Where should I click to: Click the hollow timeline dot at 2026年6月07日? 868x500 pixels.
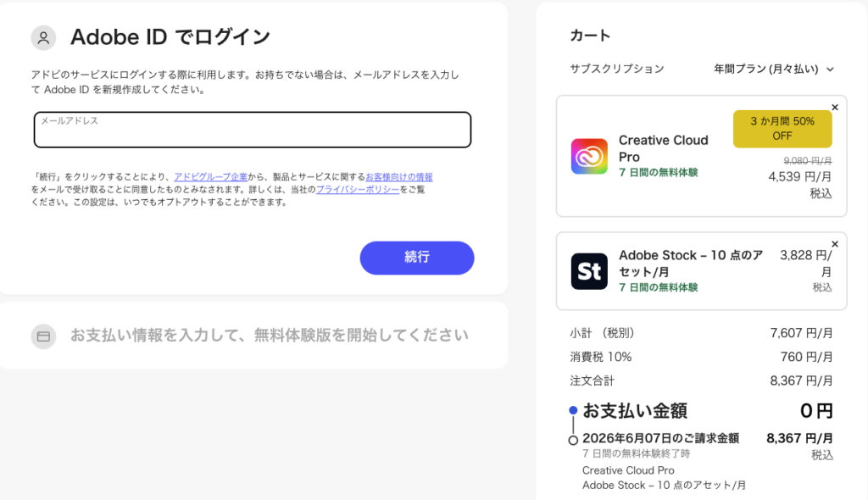(x=574, y=440)
